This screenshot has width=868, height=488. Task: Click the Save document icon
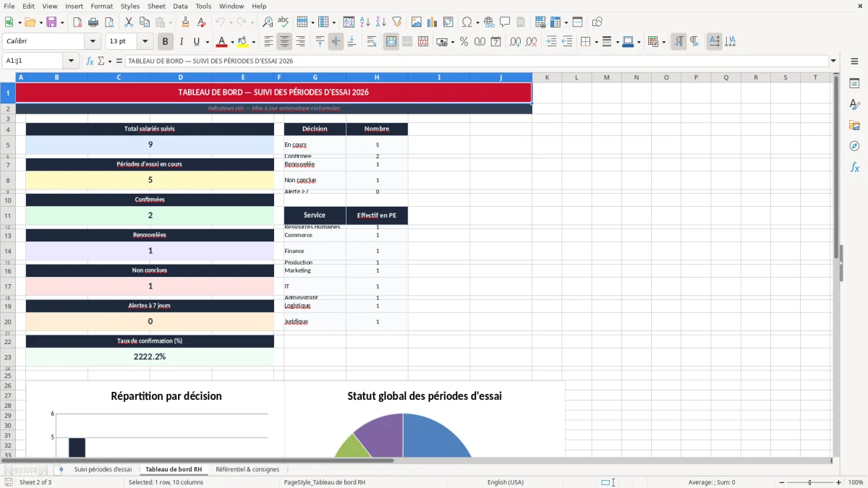51,22
